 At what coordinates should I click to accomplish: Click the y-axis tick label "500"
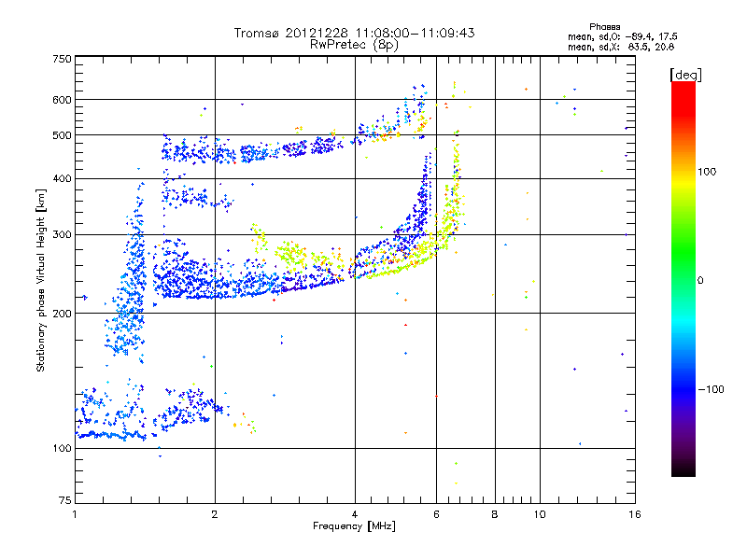63,135
